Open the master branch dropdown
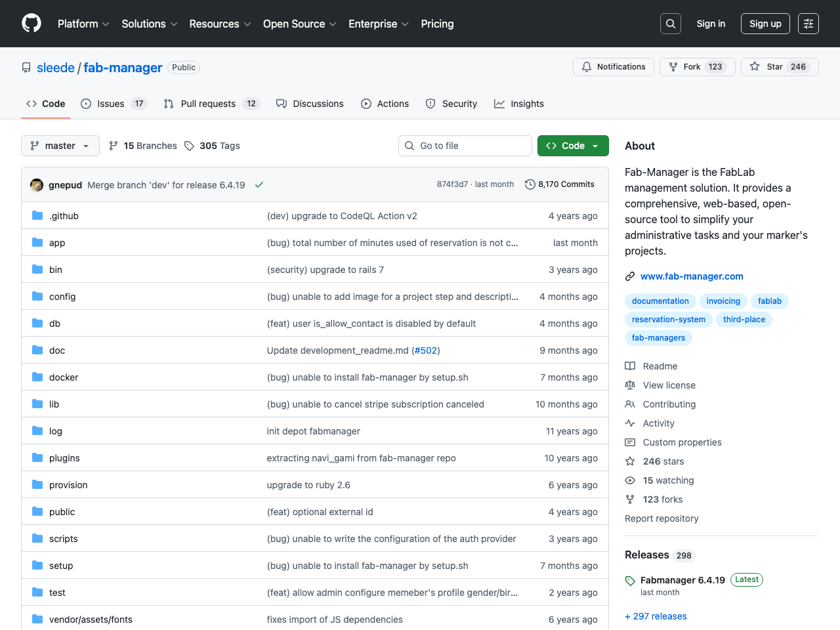Image resolution: width=840 pixels, height=630 pixels. (60, 145)
